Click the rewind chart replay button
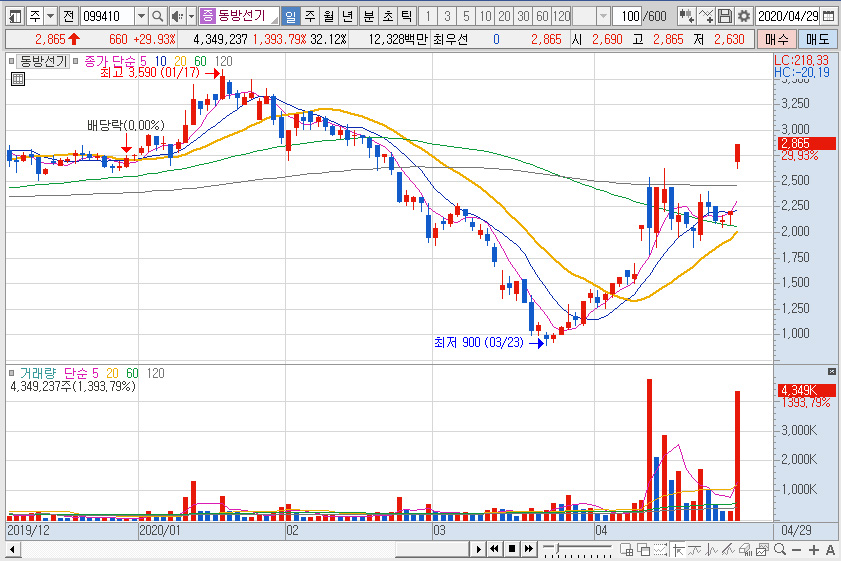Viewport: 841px width, 561px height. 494,549
